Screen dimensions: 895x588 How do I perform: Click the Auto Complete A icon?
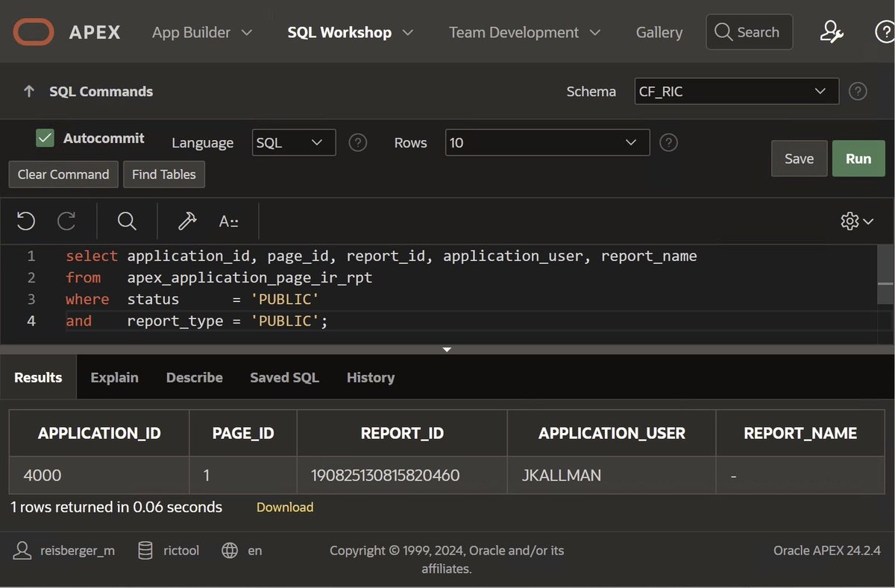tap(228, 221)
